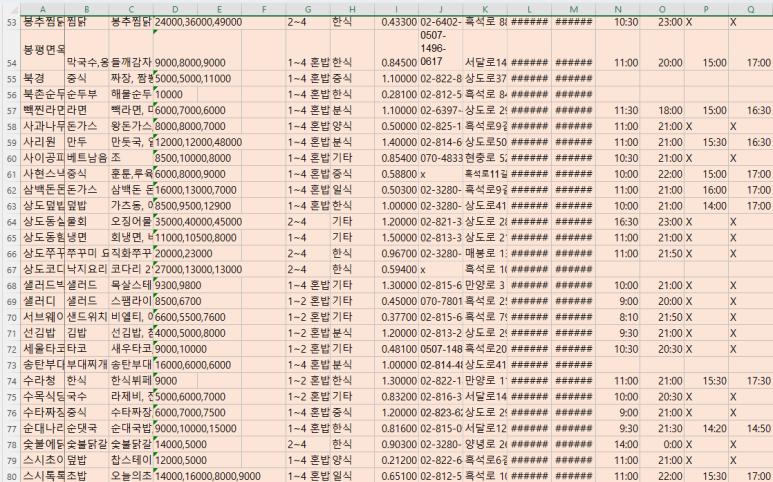Select column G header
The image size is (773, 482).
[x=308, y=9]
